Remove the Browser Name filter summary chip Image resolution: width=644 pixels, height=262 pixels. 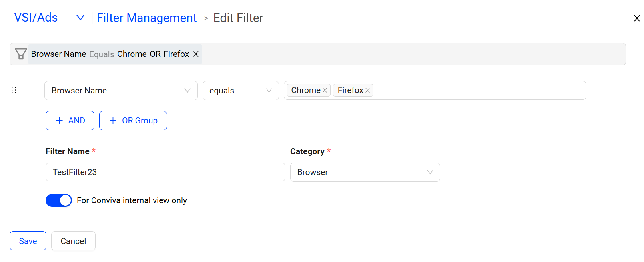(196, 54)
